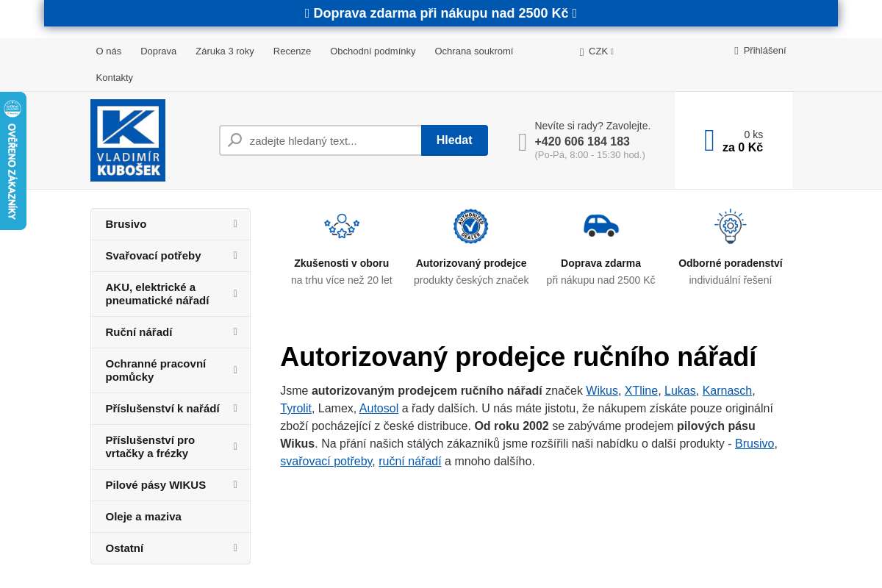Open Ochrana soukromí menu item

click(474, 51)
